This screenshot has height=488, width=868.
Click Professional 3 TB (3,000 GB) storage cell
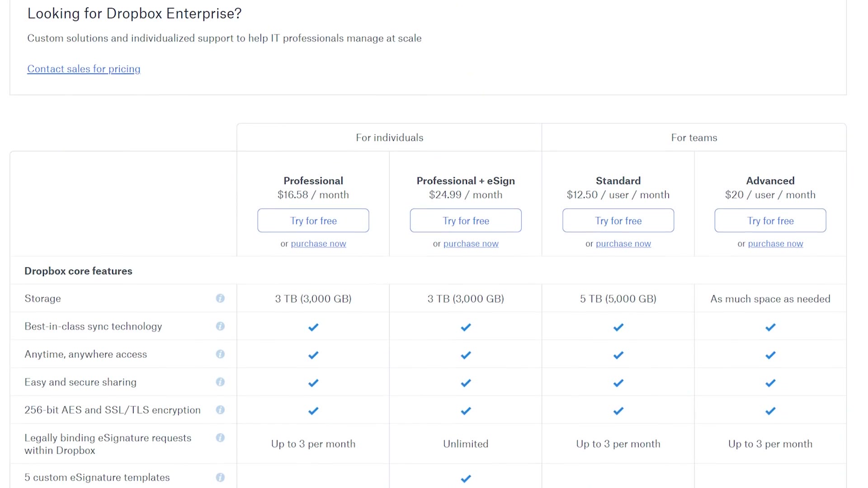tap(313, 299)
